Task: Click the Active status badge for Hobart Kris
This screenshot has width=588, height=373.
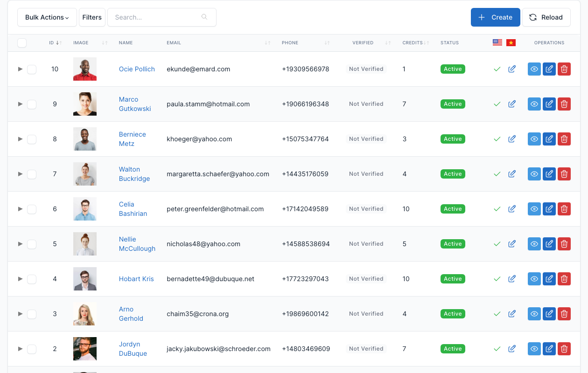Action: [x=453, y=279]
